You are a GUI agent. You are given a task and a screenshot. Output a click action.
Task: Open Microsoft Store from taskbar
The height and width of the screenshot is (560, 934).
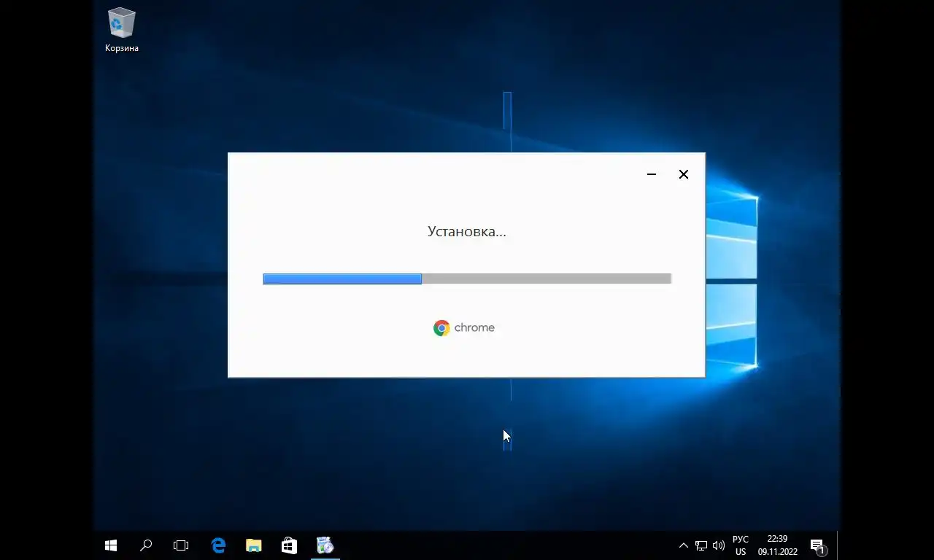(289, 545)
